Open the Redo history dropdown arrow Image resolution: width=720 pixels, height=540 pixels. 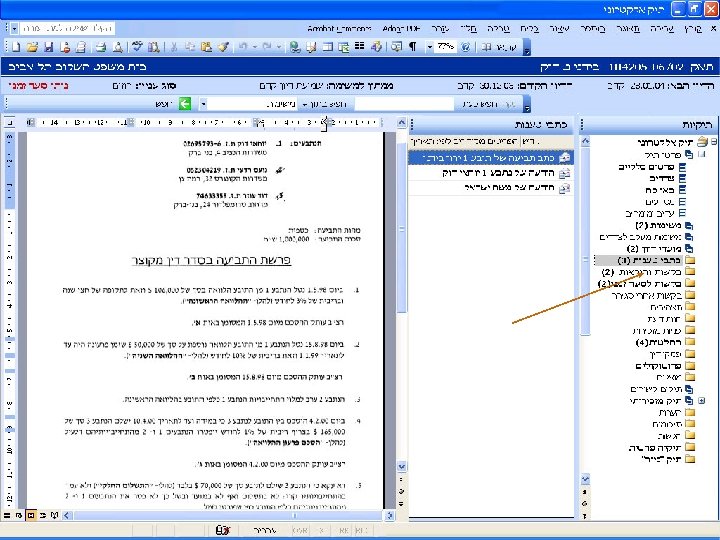pos(278,47)
